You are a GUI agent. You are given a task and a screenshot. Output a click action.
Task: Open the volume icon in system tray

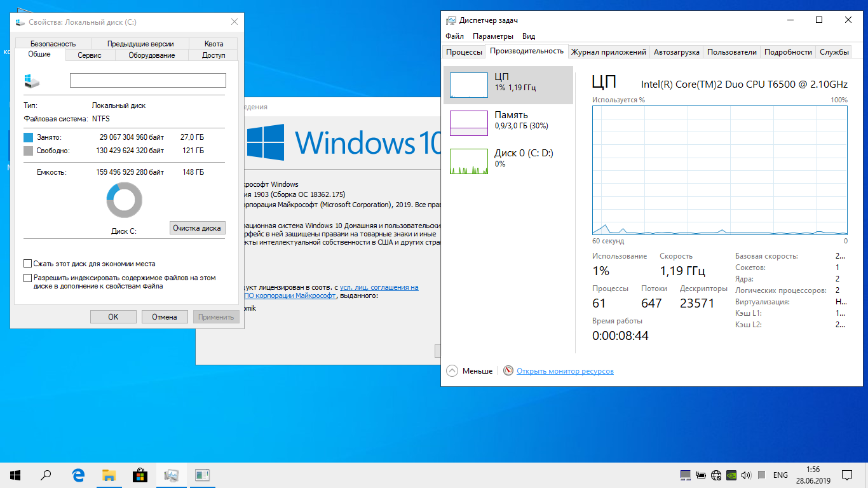747,475
